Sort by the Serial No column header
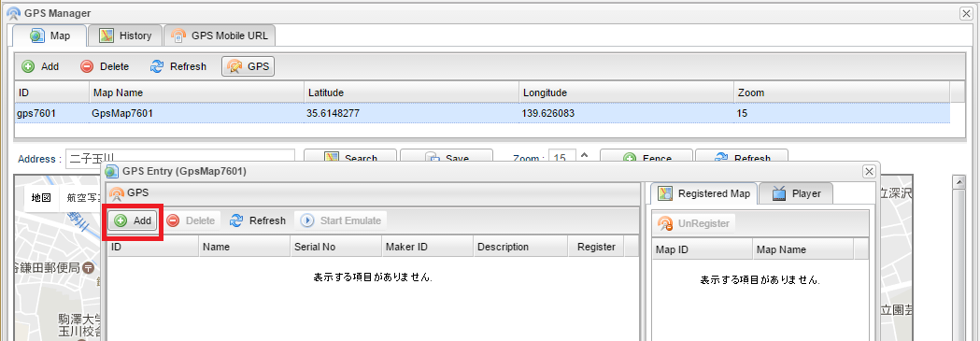This screenshot has height=341, width=980. click(335, 247)
